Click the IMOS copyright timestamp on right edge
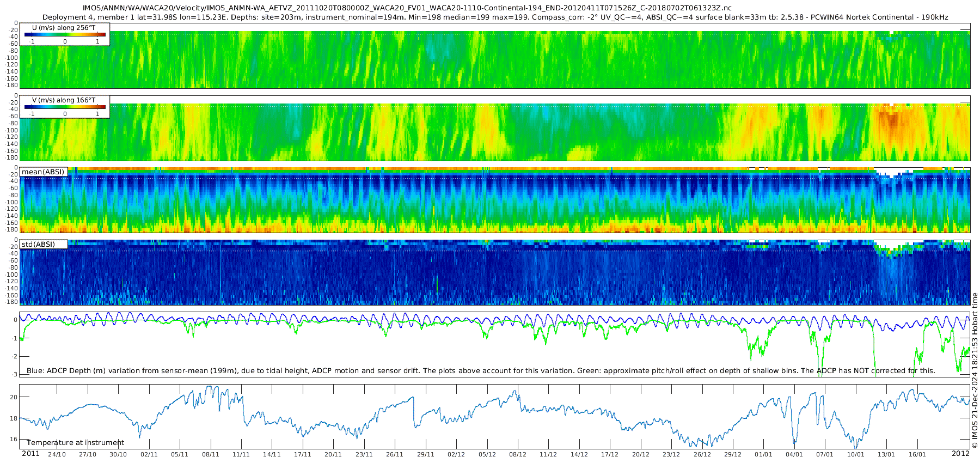The height and width of the screenshot is (463, 980). click(x=975, y=370)
